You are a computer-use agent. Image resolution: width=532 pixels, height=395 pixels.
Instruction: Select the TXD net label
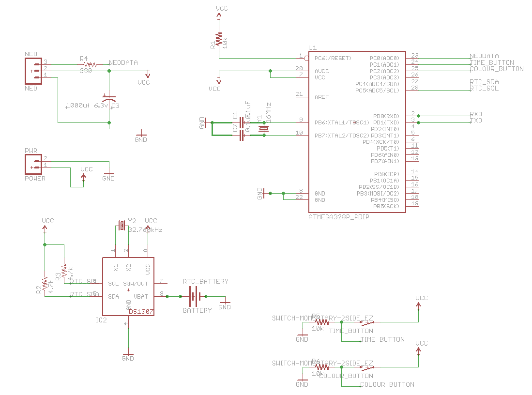click(476, 121)
